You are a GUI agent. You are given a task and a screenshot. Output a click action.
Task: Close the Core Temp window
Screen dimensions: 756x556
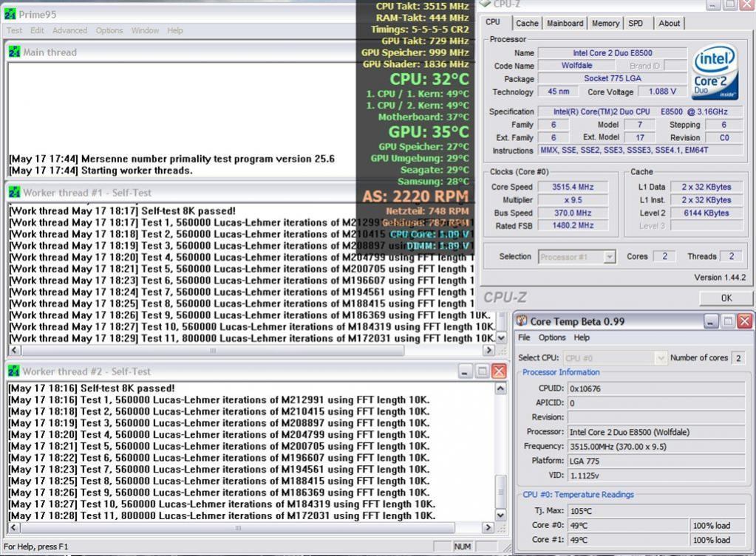click(x=745, y=321)
